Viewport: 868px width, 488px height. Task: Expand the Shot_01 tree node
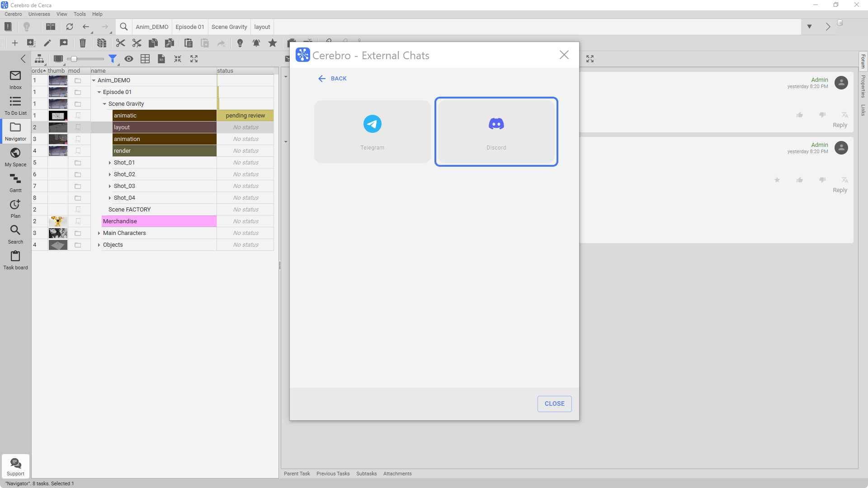pyautogui.click(x=110, y=163)
